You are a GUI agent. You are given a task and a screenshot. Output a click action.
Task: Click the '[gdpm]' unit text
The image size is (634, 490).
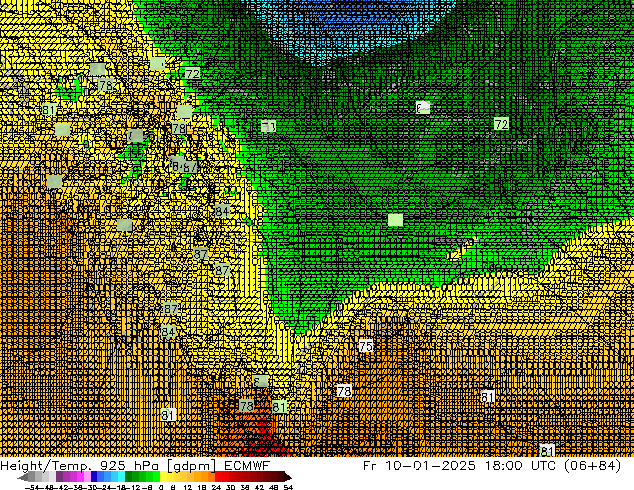pos(192,466)
